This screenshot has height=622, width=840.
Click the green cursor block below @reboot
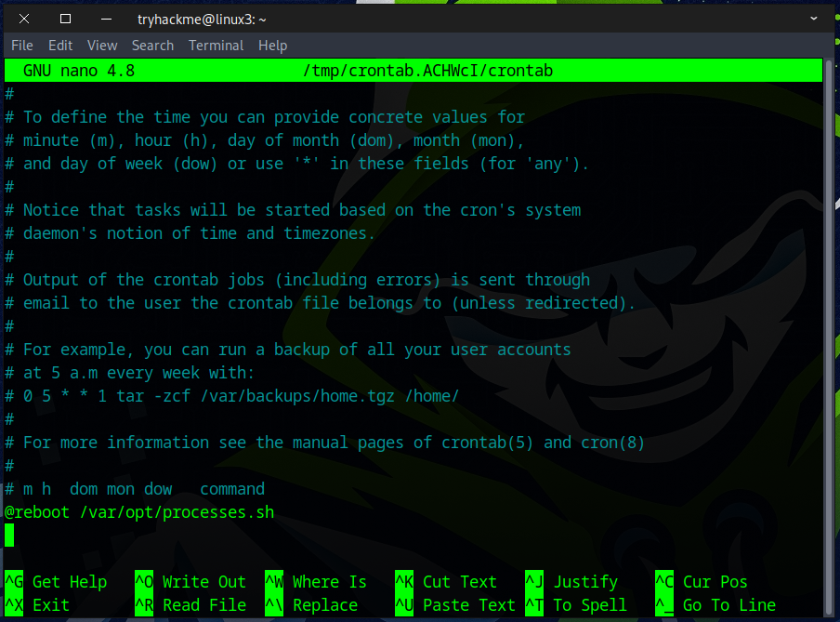9,535
